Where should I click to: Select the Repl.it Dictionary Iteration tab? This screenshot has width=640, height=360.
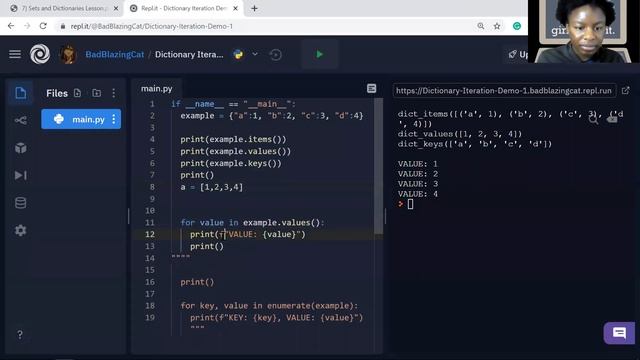click(184, 8)
